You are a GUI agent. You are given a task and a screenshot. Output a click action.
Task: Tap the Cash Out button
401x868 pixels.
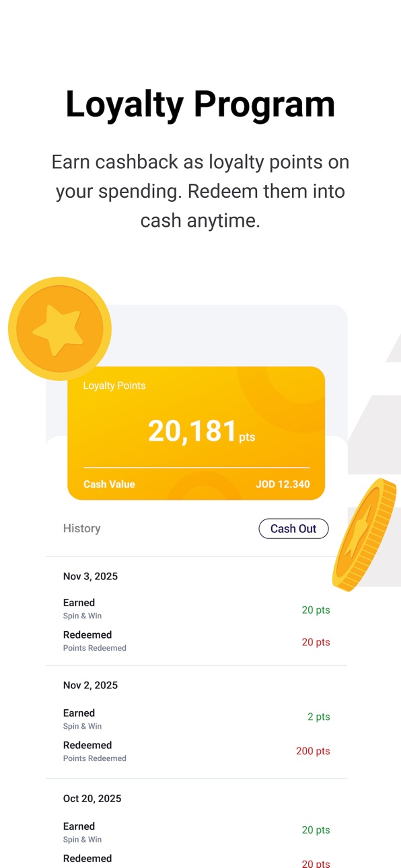293,529
